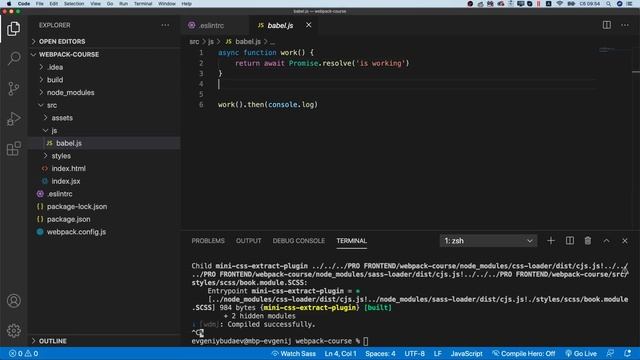This screenshot has width=640, height=360.
Task: Open the Search view in activity bar
Action: (x=13, y=58)
